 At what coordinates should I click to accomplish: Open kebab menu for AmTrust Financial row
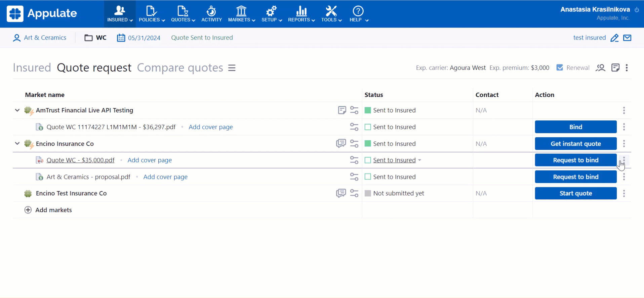coord(624,110)
